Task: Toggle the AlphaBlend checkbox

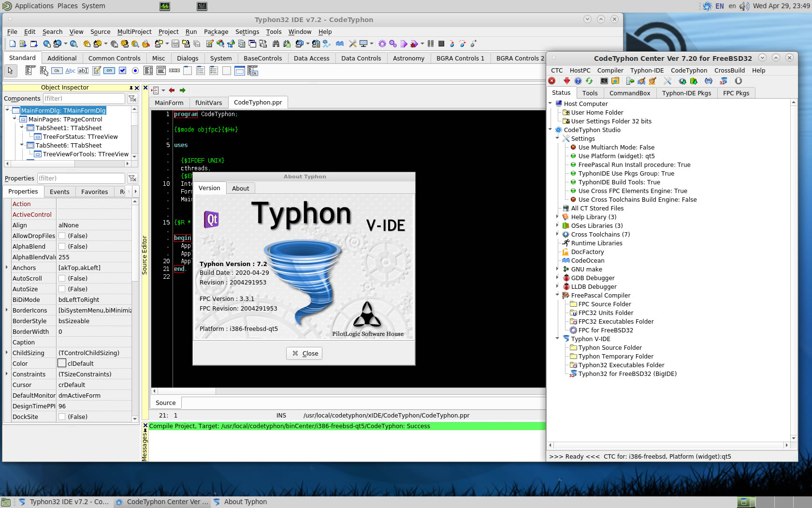Action: coord(62,247)
